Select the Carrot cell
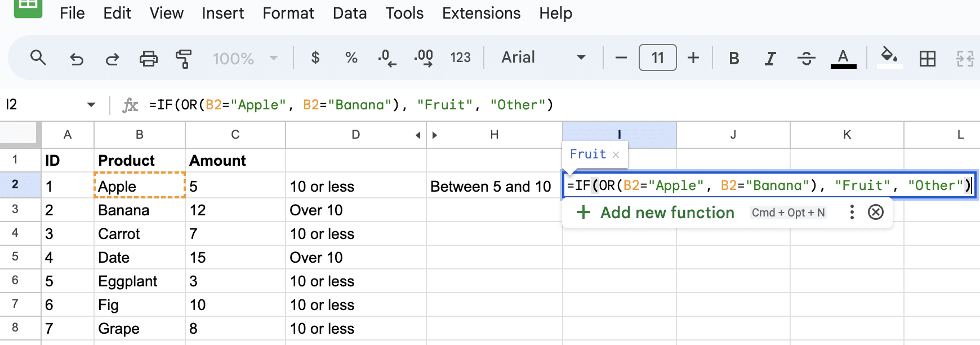The image size is (980, 345). coord(140,234)
